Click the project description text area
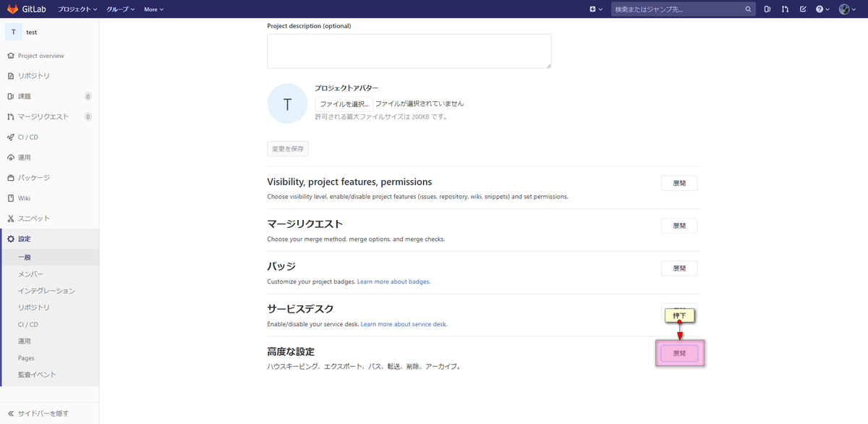 click(x=409, y=51)
